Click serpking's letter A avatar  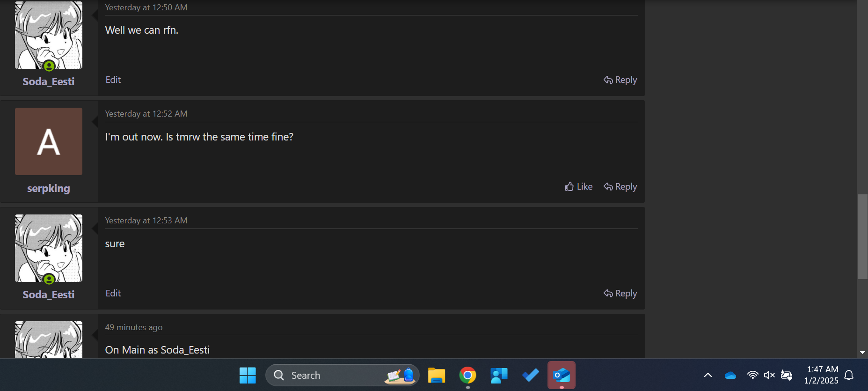49,141
